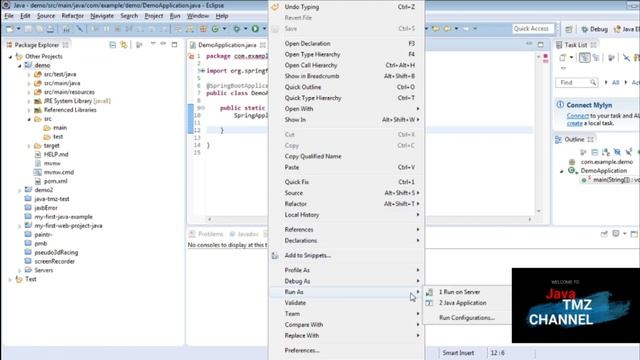Open Run Configurations... from the submenu

click(x=467, y=318)
